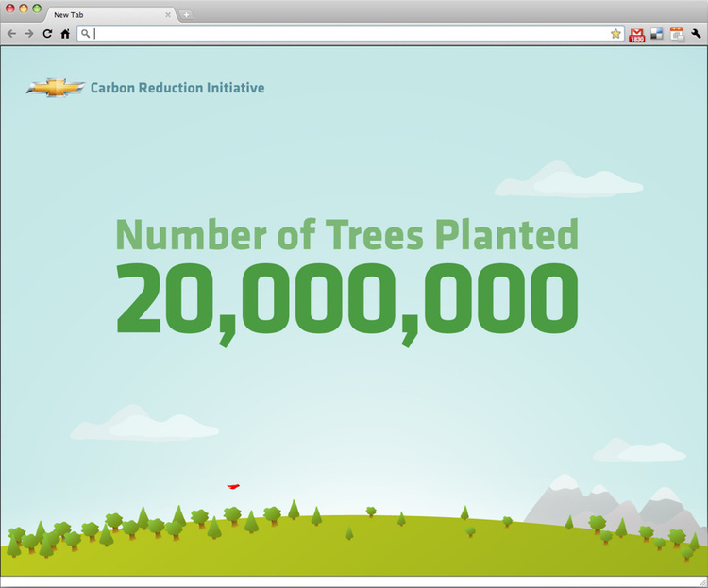Viewport: 708px width, 588px height.
Task: Click the red bird above the hill
Action: tap(233, 486)
